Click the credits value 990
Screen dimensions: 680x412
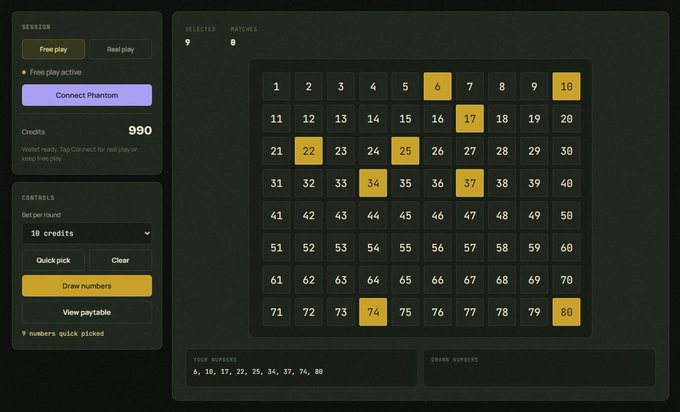(140, 131)
